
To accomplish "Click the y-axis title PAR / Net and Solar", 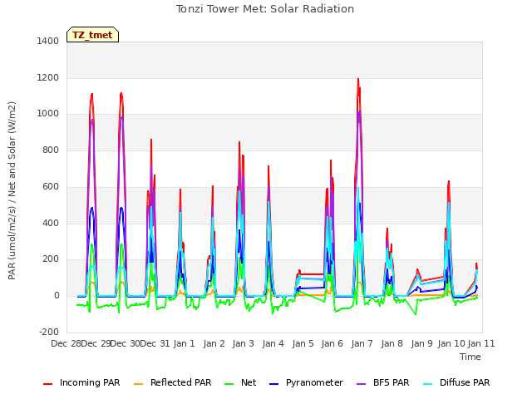I will (12, 190).
